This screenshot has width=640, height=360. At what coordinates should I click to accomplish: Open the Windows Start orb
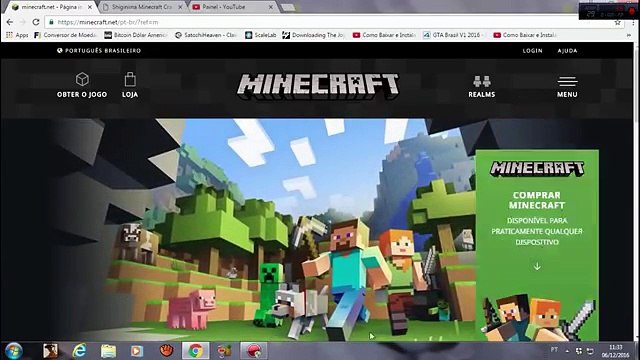14,351
